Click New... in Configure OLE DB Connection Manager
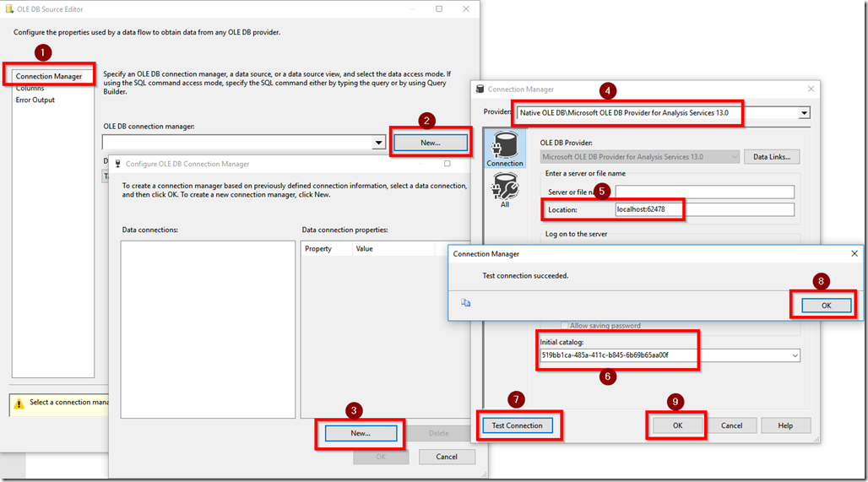The height and width of the screenshot is (482, 868). [361, 433]
